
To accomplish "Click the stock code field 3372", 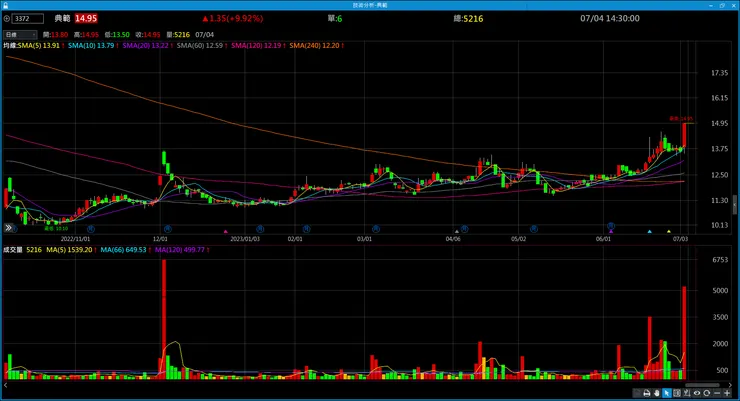I will pos(28,19).
